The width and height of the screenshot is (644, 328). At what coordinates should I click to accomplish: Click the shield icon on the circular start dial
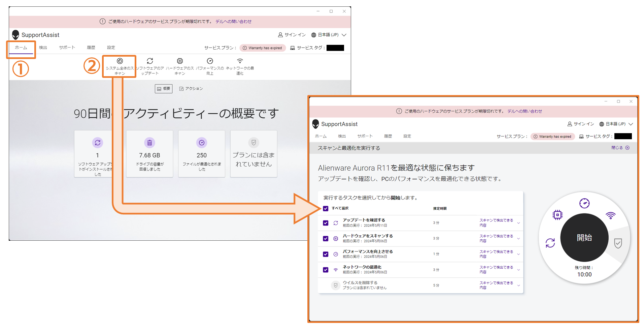tap(618, 243)
